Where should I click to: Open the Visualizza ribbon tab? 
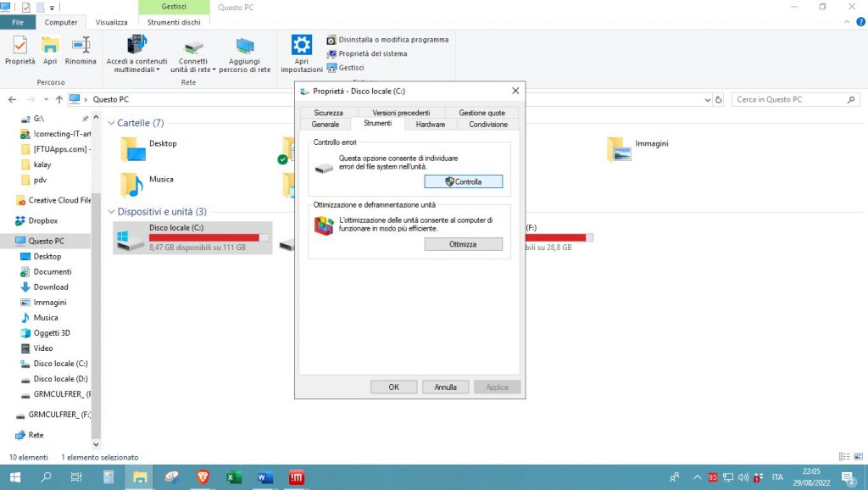point(111,22)
